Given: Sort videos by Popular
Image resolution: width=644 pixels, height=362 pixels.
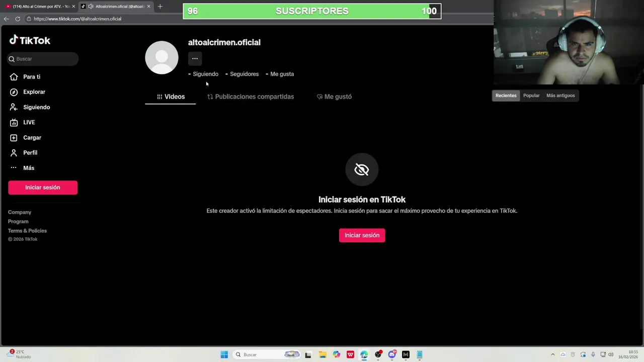Looking at the screenshot, I should (x=531, y=96).
